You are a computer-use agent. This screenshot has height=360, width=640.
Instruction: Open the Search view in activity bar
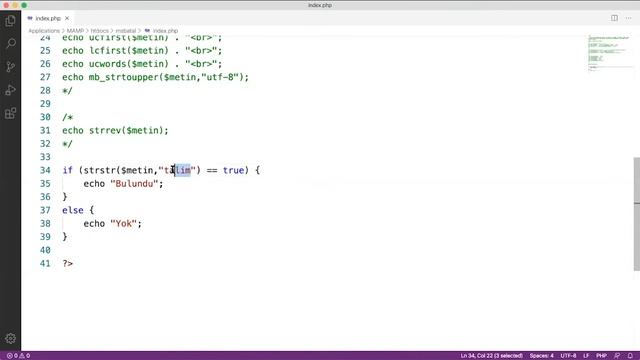(11, 43)
